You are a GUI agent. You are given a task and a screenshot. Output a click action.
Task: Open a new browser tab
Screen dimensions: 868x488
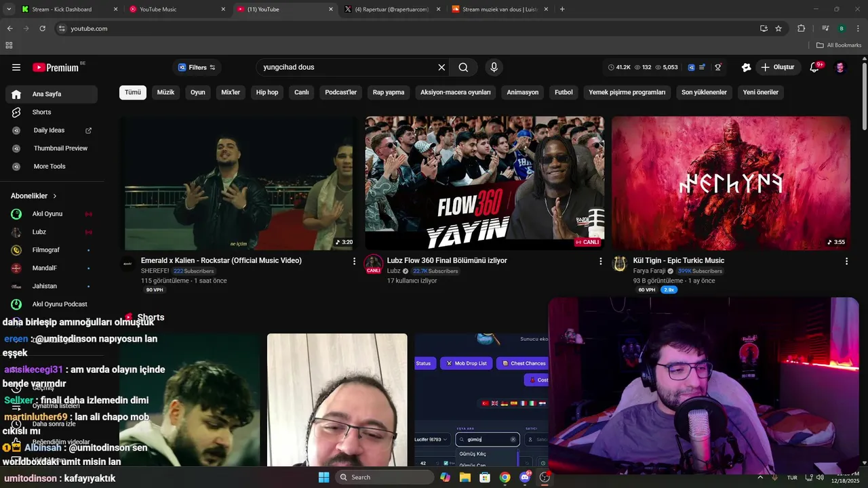pyautogui.click(x=562, y=9)
